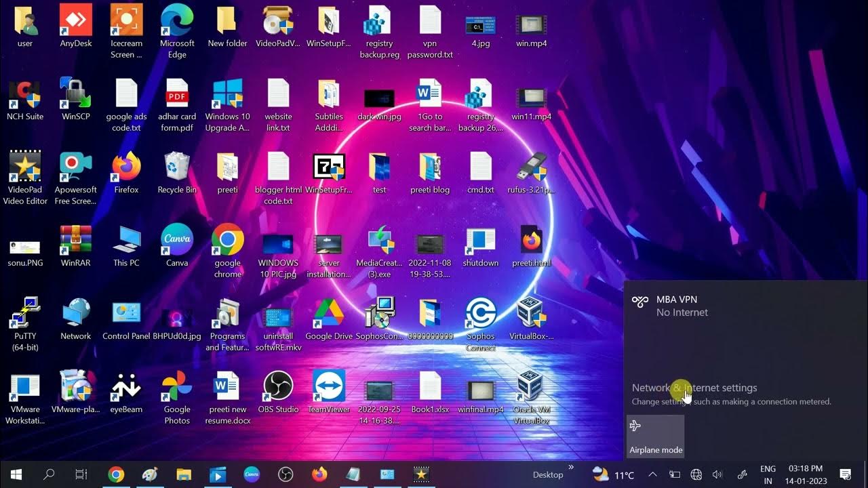Open the Control Panel desktop icon
868x488 pixels.
(x=126, y=319)
